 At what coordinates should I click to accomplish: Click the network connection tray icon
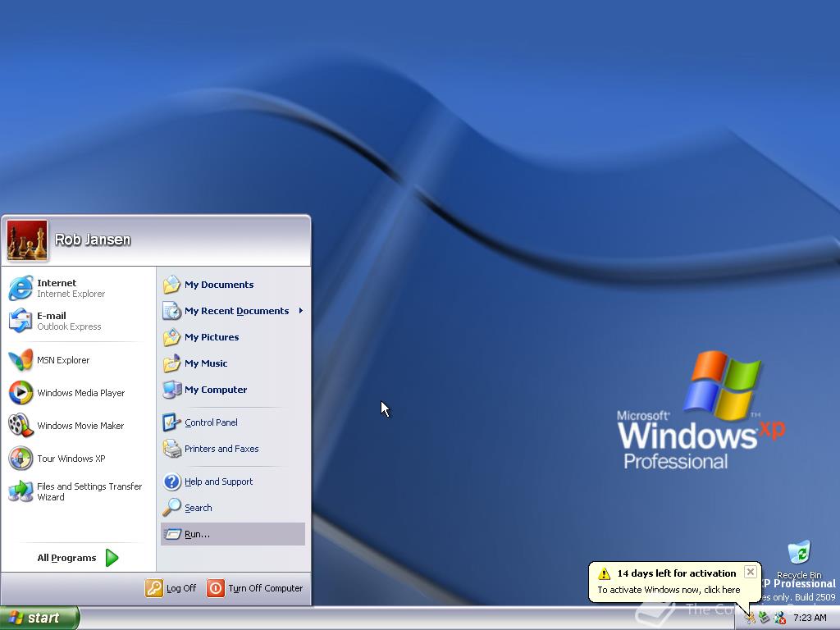pyautogui.click(x=764, y=619)
